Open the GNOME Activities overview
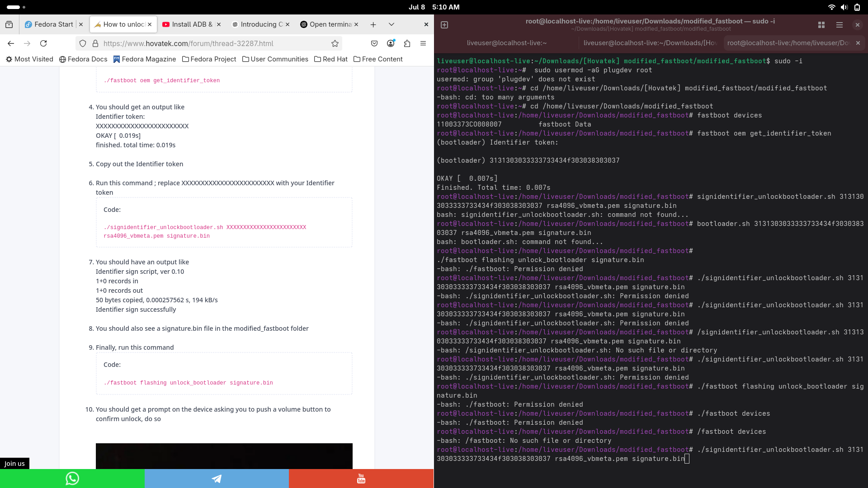Screen dimensions: 868x488 16,7
